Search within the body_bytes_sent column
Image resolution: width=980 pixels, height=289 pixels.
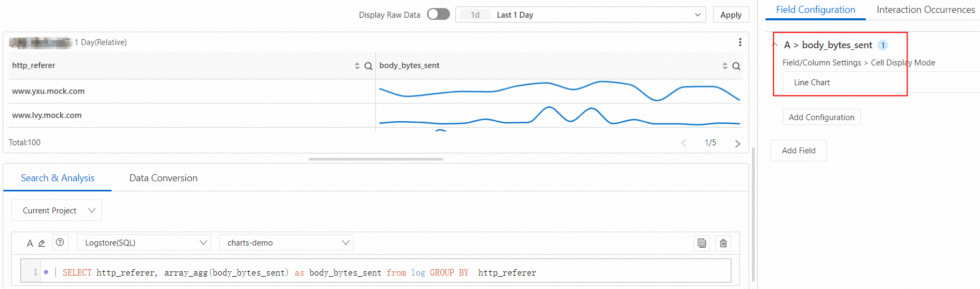[736, 66]
